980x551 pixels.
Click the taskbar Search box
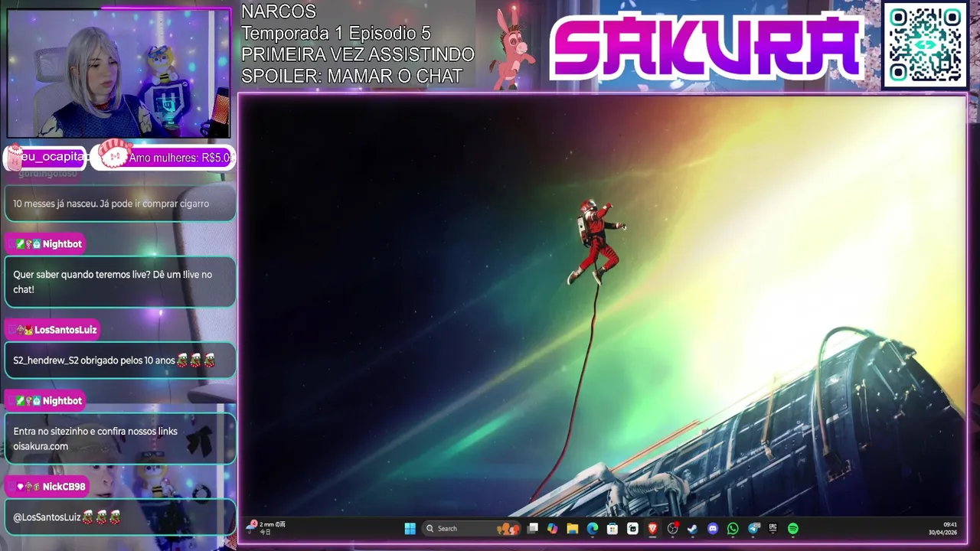point(472,529)
